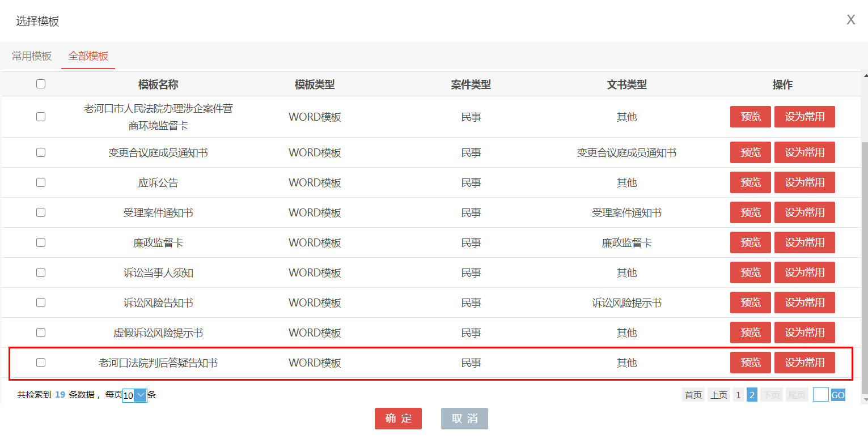The height and width of the screenshot is (439, 868).
Task: Click the template name 诉讼当事人须知
Action: coord(158,273)
